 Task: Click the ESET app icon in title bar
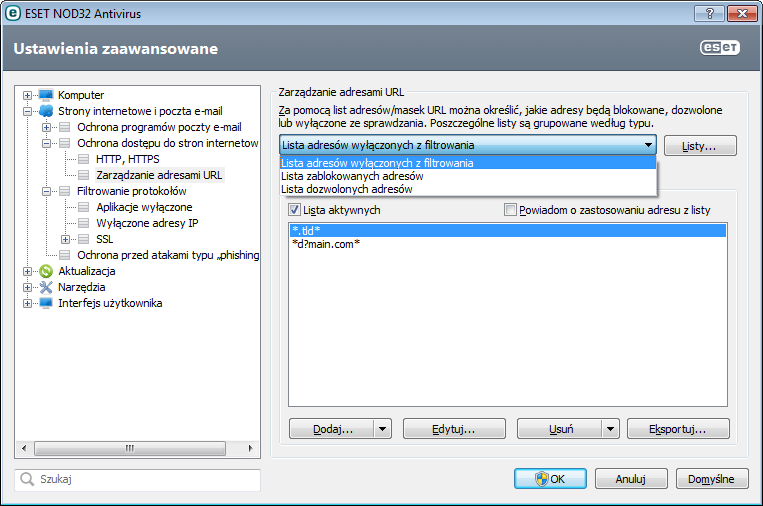pyautogui.click(x=12, y=13)
